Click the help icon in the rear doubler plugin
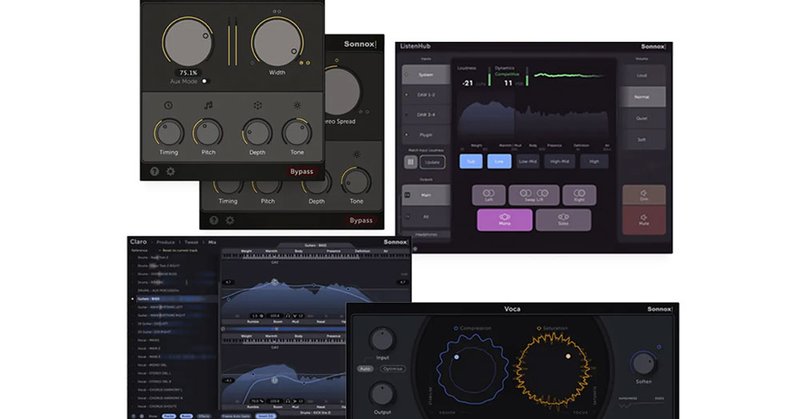 pyautogui.click(x=214, y=220)
